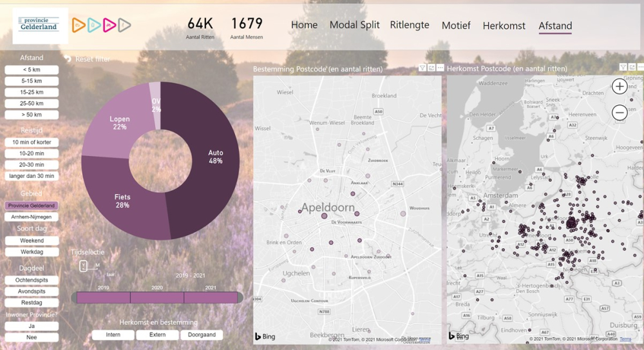This screenshot has height=350, width=644.
Task: Select the '< 5 km' distance filter
Action: (x=32, y=70)
